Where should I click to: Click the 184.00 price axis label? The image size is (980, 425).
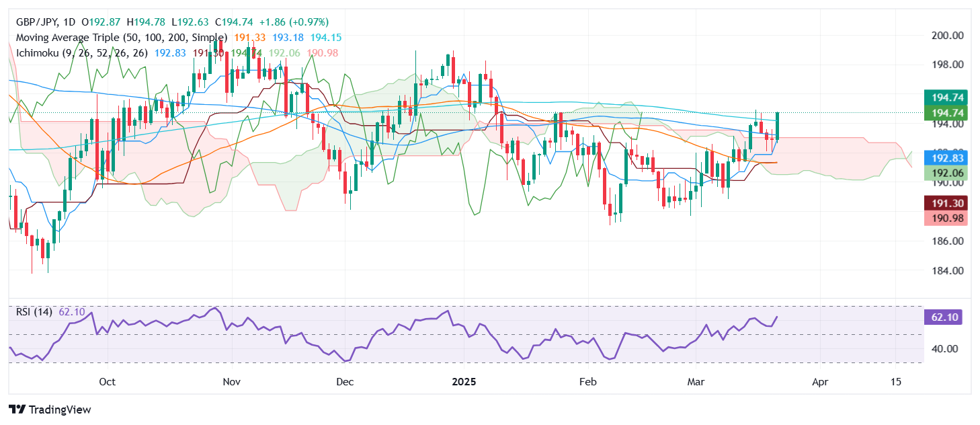point(946,270)
